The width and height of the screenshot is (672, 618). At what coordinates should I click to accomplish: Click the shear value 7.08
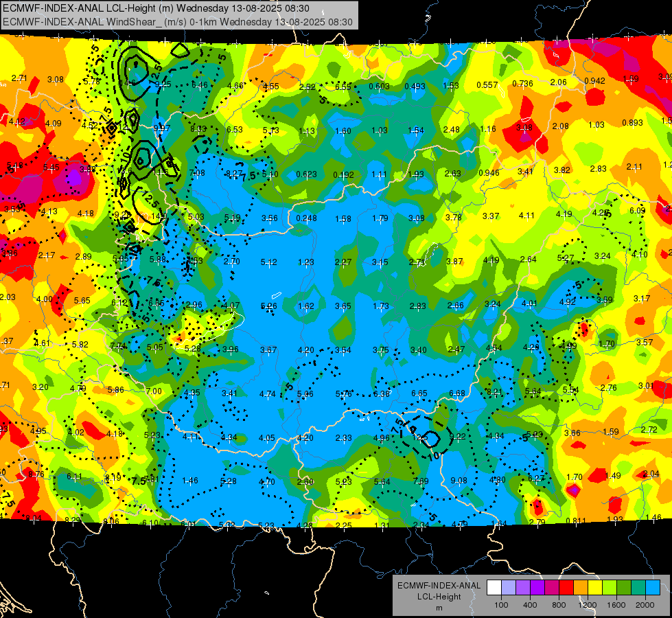tap(197, 173)
